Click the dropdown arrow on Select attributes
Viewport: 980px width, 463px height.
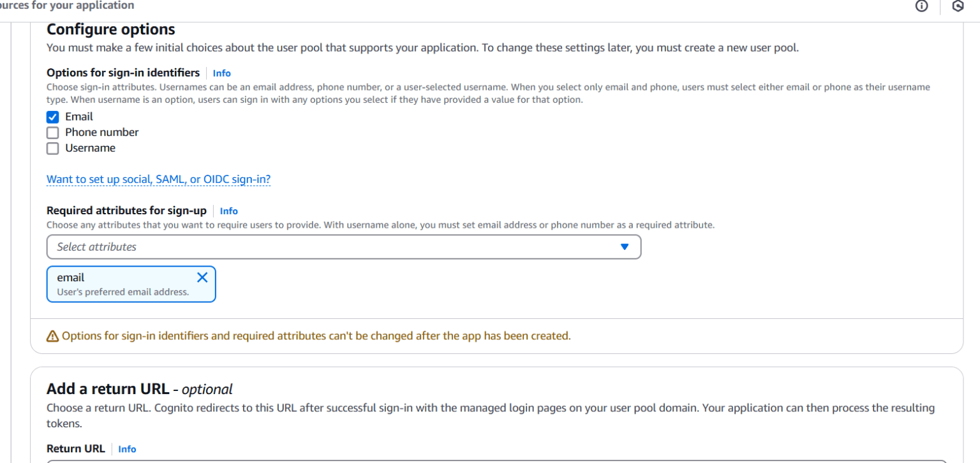[624, 247]
